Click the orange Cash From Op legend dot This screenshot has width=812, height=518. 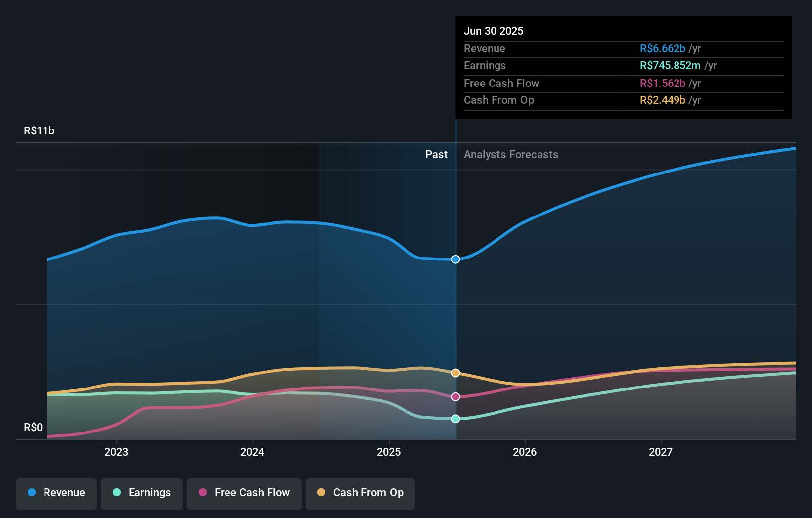pyautogui.click(x=322, y=492)
